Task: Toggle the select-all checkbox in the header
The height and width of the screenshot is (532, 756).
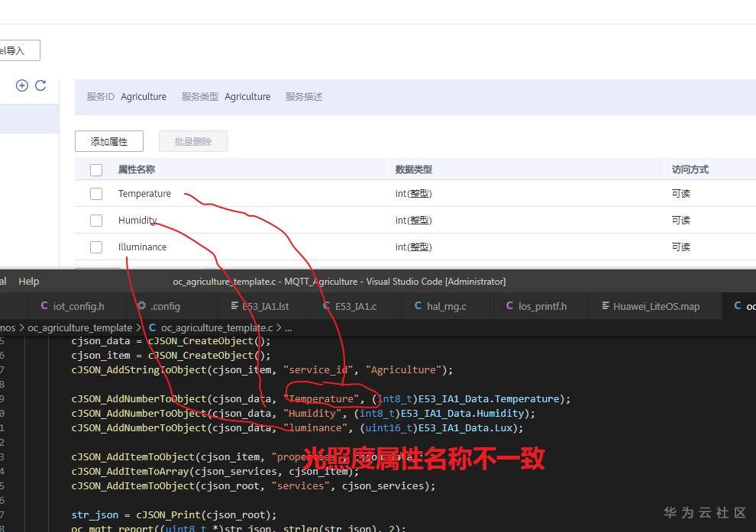Action: click(96, 169)
